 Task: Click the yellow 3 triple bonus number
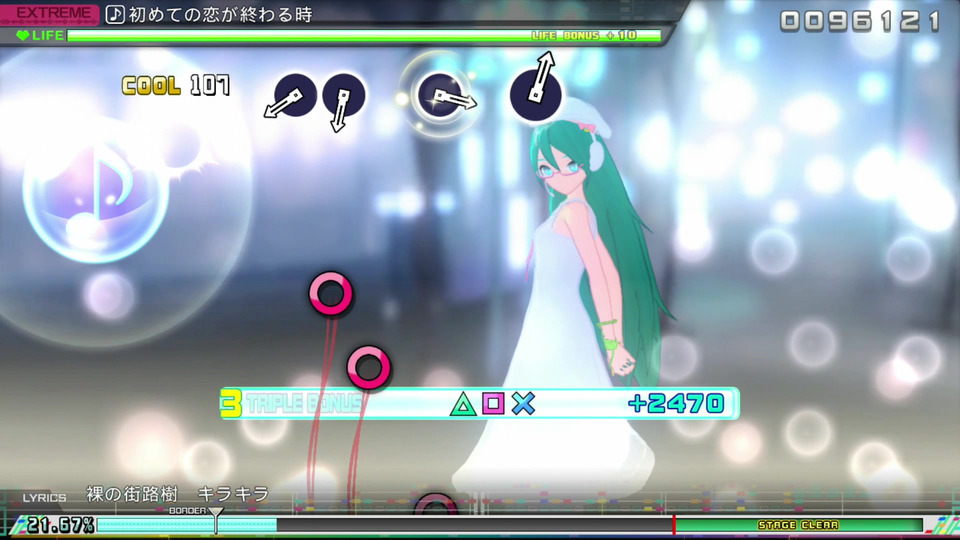pos(231,403)
